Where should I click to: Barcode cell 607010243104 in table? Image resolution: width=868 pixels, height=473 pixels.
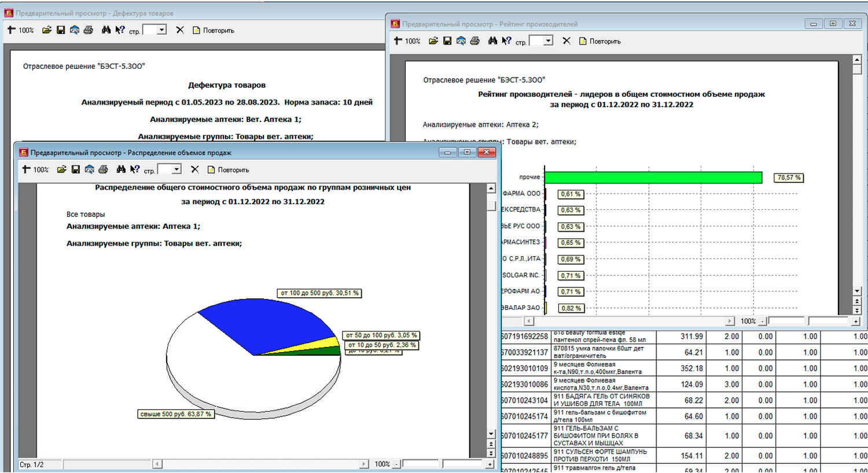point(525,400)
